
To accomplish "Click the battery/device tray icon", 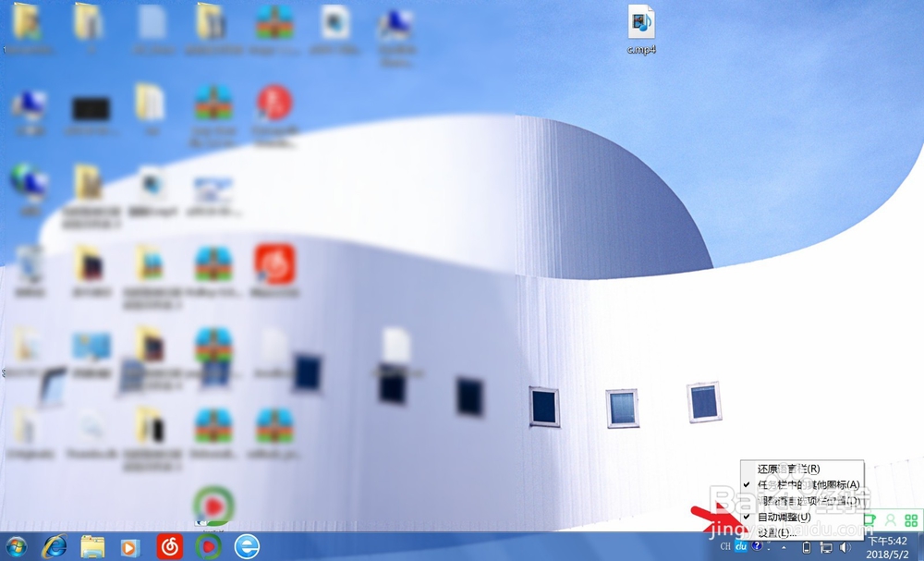I will click(x=807, y=547).
